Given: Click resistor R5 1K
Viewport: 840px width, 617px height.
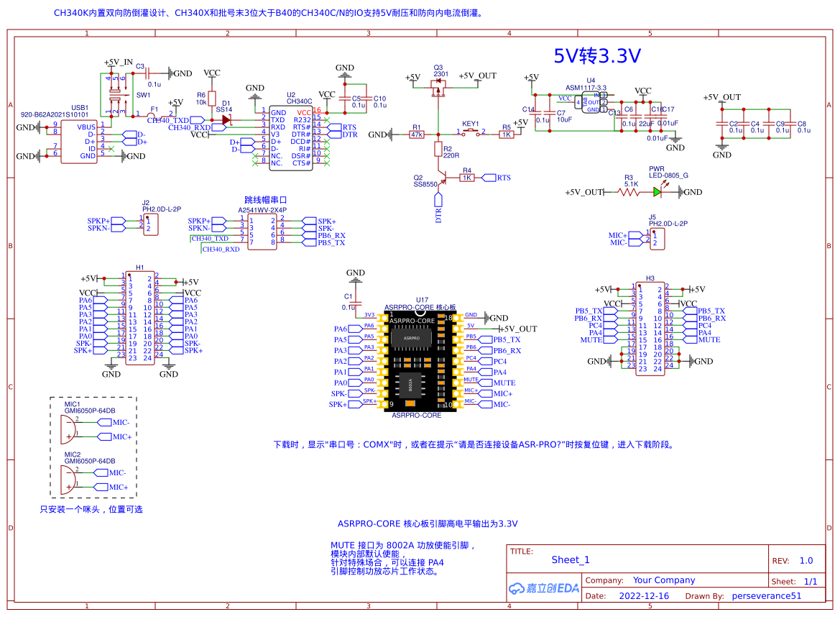Looking at the screenshot, I should [x=507, y=134].
